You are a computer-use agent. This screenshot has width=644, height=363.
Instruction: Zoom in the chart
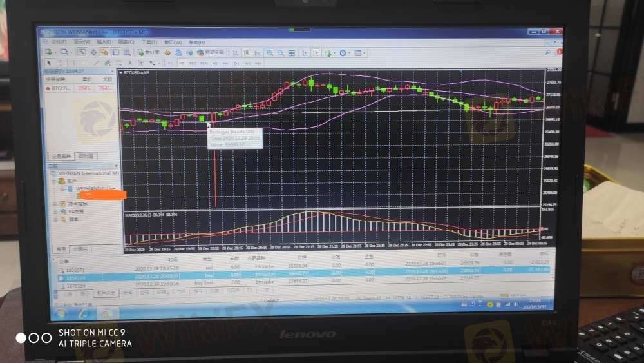click(x=269, y=53)
